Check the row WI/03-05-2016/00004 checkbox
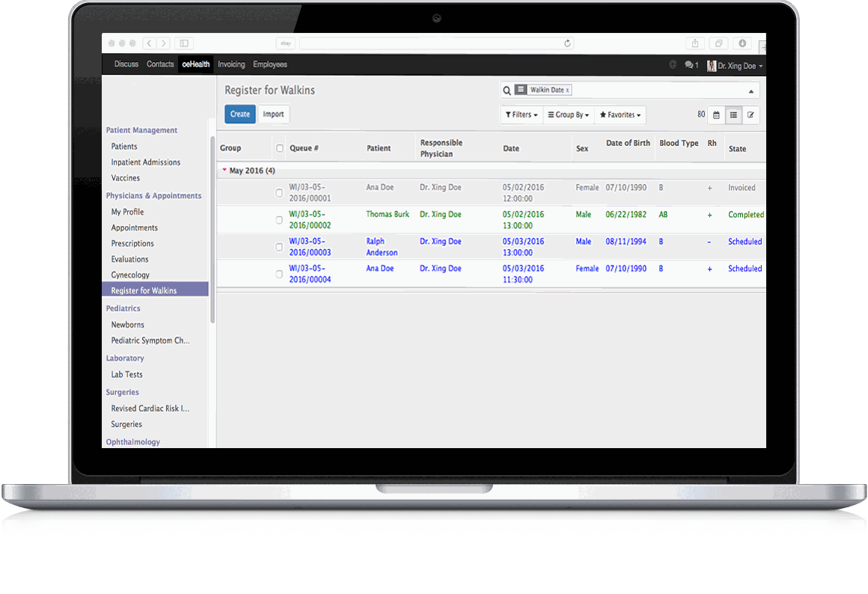Screen dimensions: 868x594 [x=279, y=274]
